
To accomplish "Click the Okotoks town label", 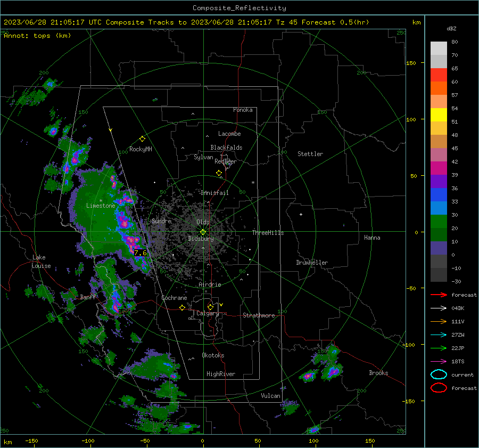I will 213,355.
